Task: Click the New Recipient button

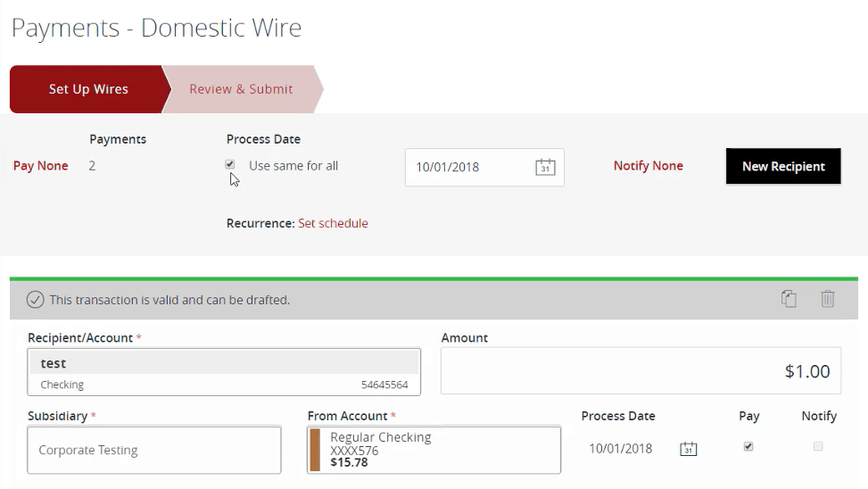Action: tap(783, 166)
